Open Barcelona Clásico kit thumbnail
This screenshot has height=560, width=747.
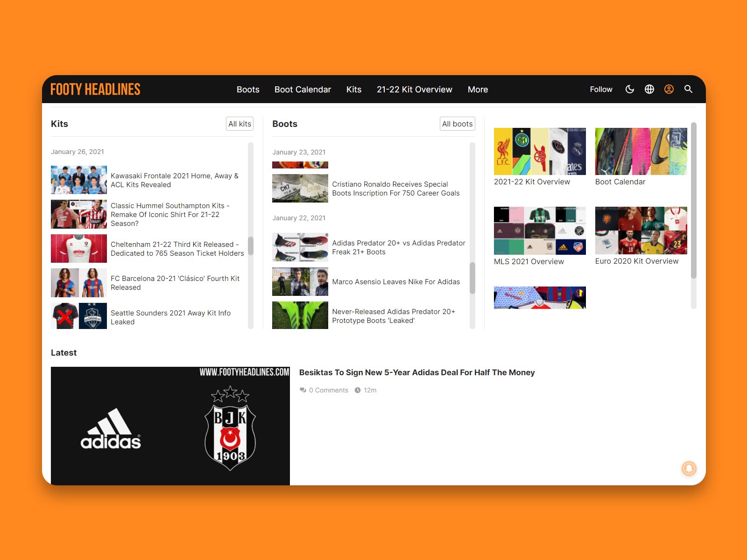[x=79, y=283]
